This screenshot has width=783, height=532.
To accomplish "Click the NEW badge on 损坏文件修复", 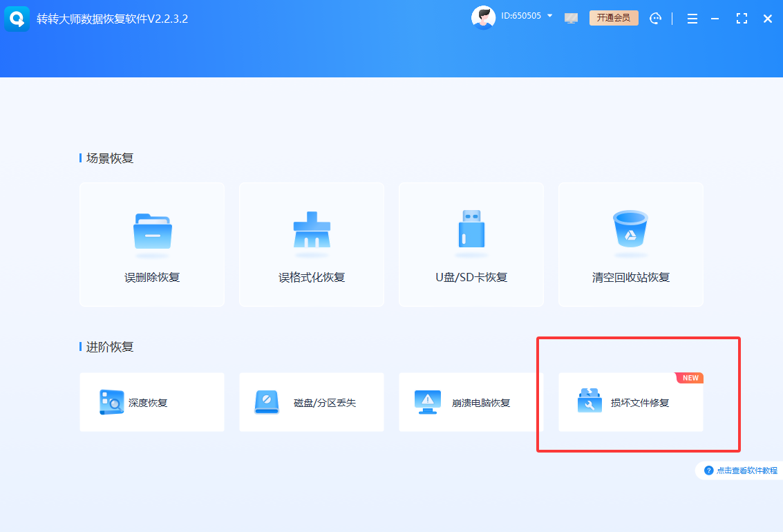I will (x=689, y=378).
